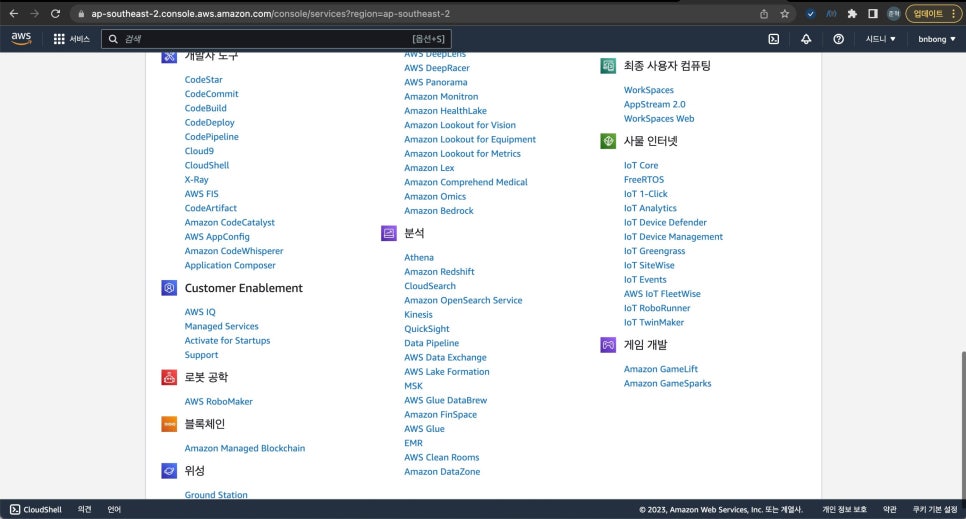
Task: Click the end user computing category icon
Action: 608,66
